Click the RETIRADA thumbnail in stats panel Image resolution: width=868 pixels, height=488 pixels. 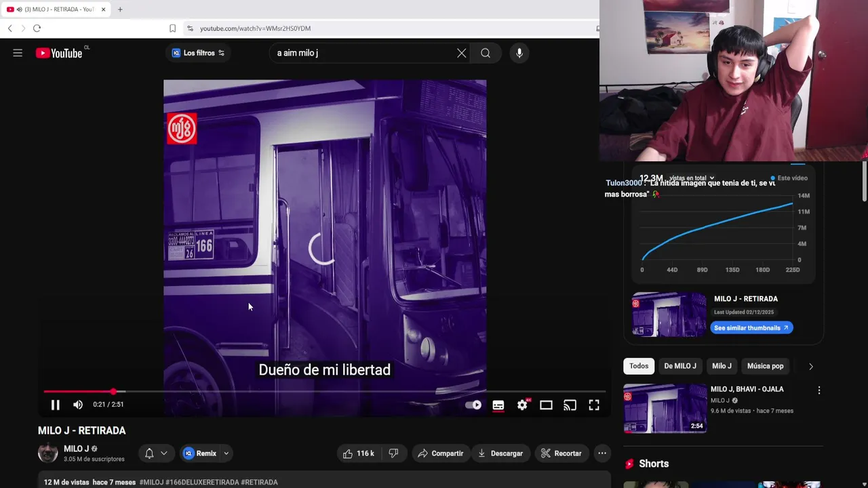point(669,314)
